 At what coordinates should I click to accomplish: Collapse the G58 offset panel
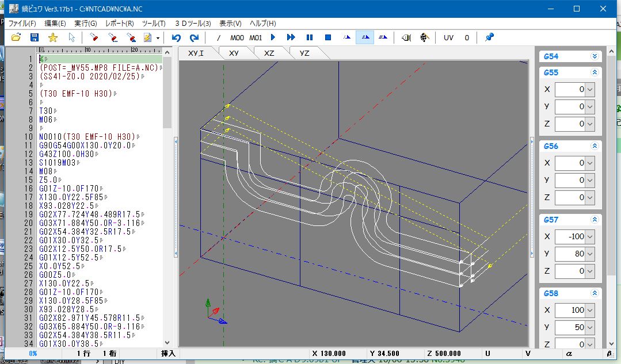click(595, 293)
